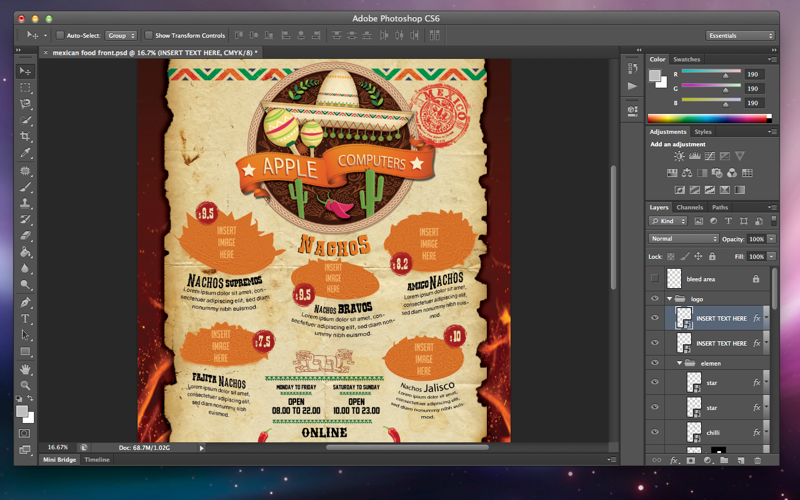Filter layers by type layers icon
800x500 pixels.
coord(729,221)
